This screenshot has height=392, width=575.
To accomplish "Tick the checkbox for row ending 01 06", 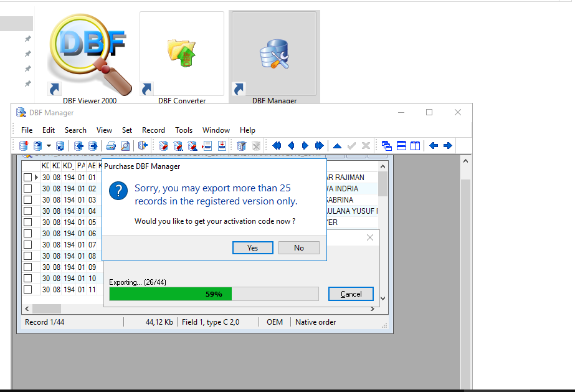I will (x=28, y=234).
